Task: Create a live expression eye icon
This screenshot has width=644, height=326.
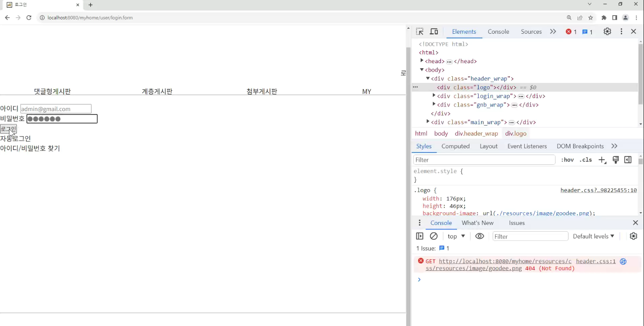Action: click(x=480, y=236)
